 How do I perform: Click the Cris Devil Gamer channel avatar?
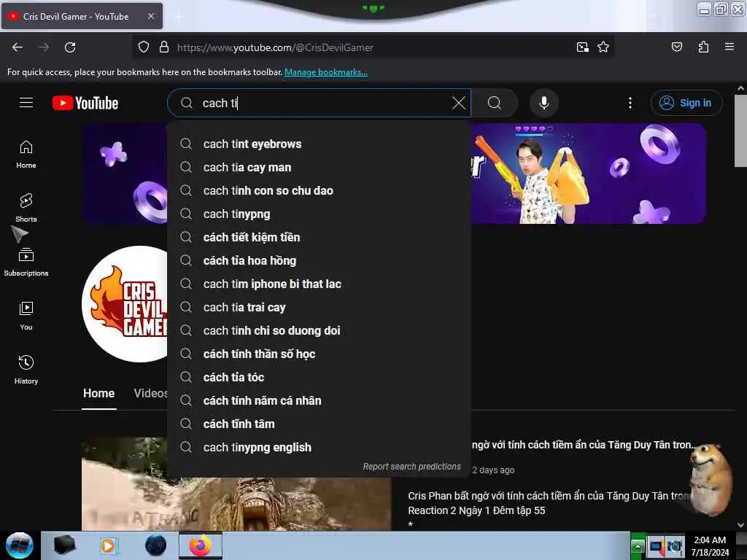pyautogui.click(x=125, y=304)
